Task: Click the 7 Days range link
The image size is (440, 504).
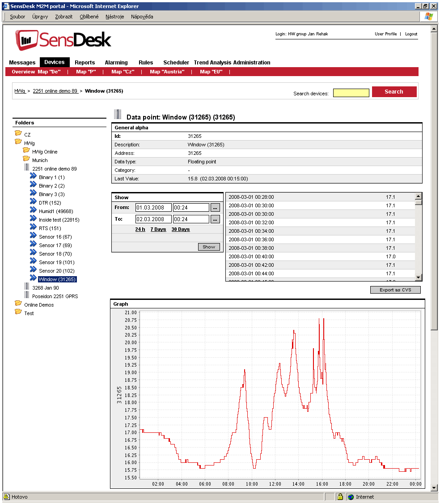Action: click(158, 230)
